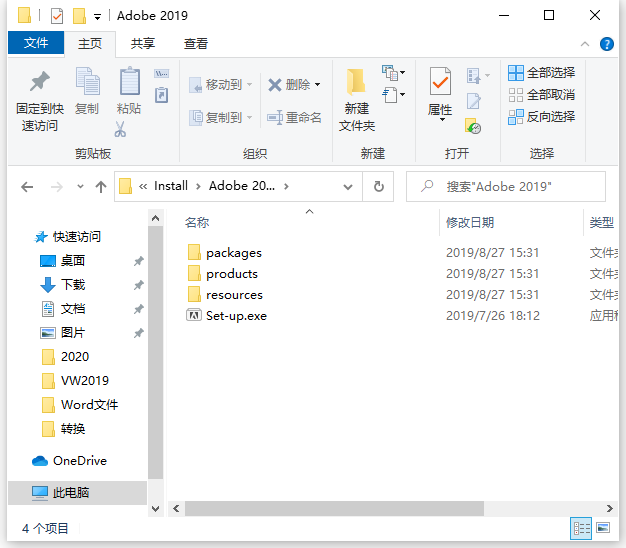Sort by Type column header
The width and height of the screenshot is (626, 548).
tap(602, 222)
